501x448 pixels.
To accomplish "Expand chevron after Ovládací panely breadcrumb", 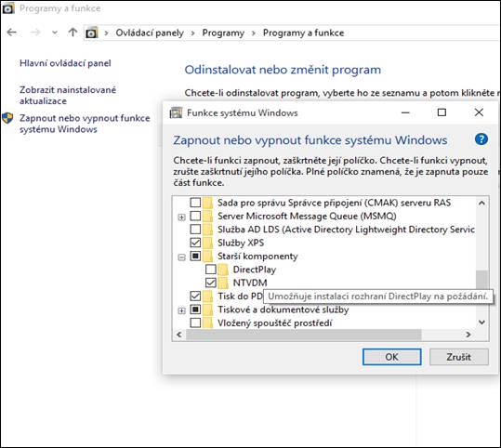I will (x=192, y=33).
